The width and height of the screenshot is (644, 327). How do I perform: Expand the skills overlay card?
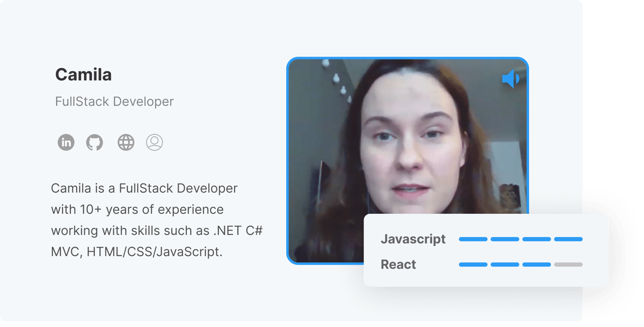(x=486, y=250)
